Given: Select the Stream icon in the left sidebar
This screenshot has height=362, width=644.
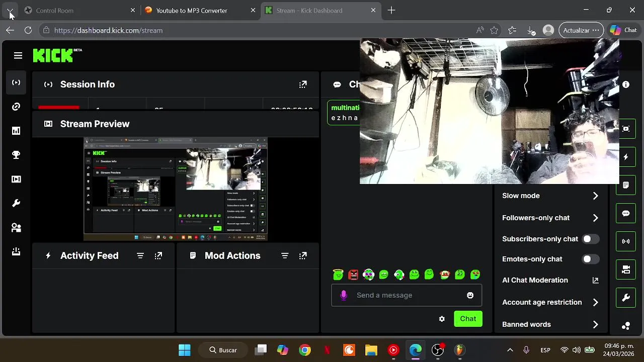Looking at the screenshot, I should (x=16, y=82).
